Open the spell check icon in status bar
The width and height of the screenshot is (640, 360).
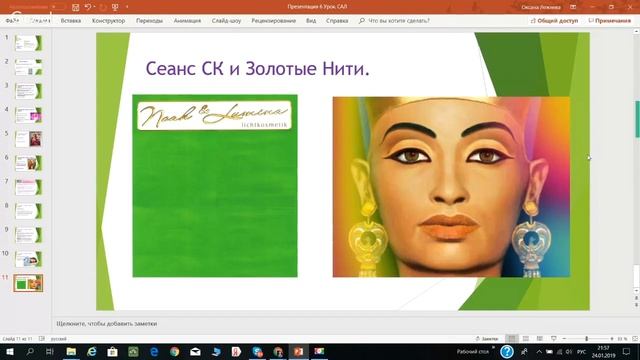click(x=42, y=339)
